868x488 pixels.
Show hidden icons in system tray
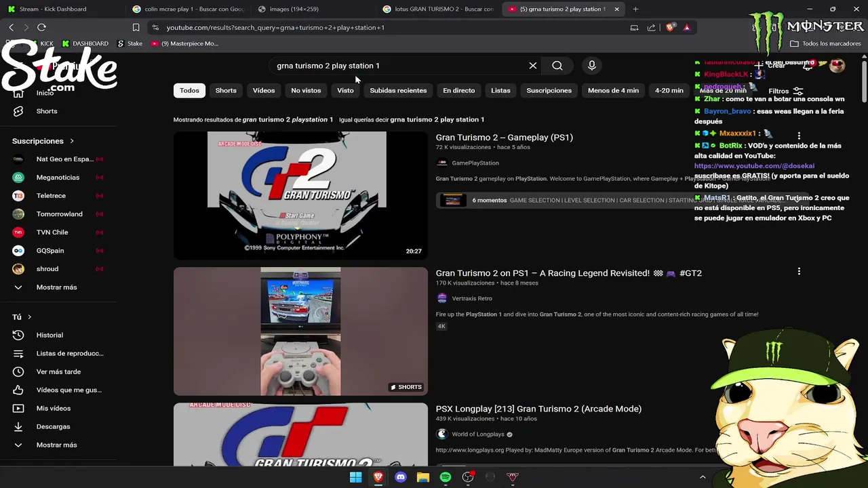click(x=703, y=477)
